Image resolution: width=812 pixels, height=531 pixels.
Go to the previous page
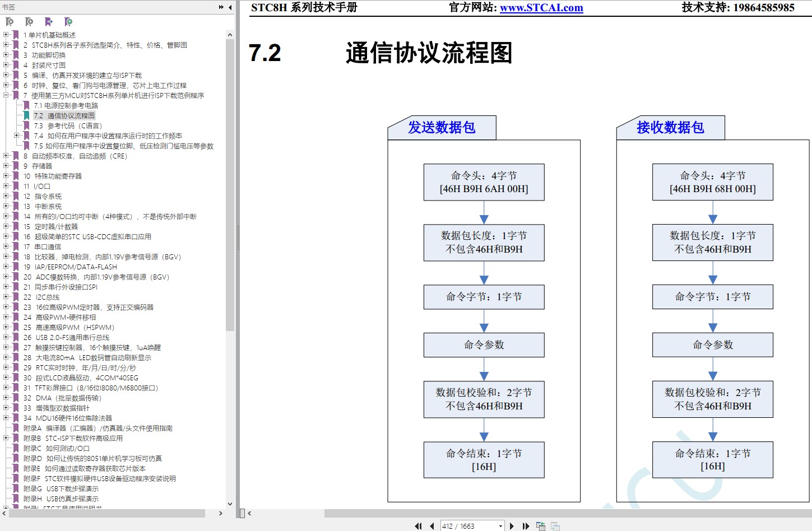[x=432, y=526]
